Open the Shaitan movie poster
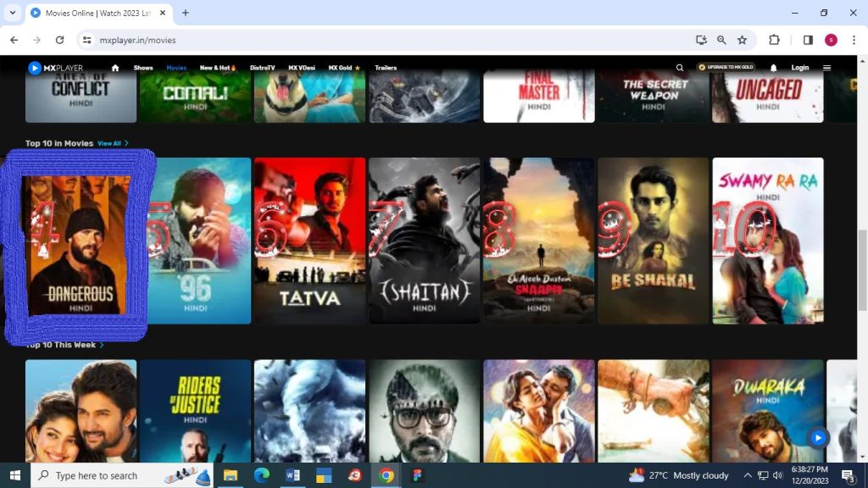 pyautogui.click(x=425, y=241)
